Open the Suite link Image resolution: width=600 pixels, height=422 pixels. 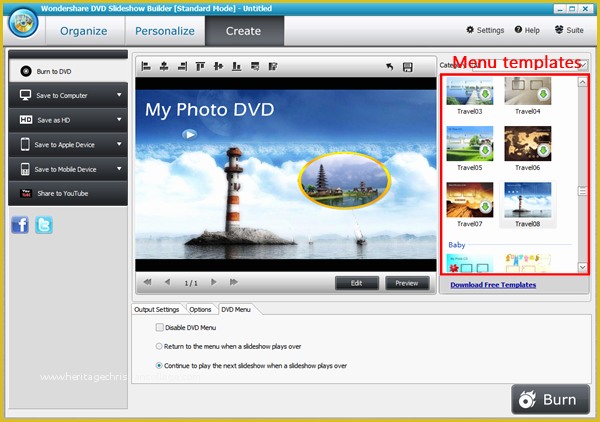click(569, 30)
